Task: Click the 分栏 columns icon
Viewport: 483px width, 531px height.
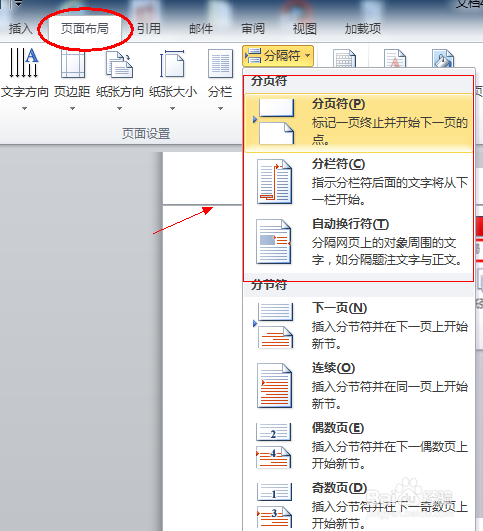Action: (220, 64)
